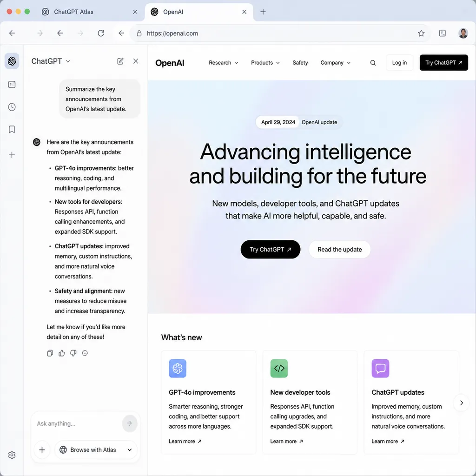This screenshot has height=476, width=476.
Task: Open more options icon below the response
Action: pos(85,353)
